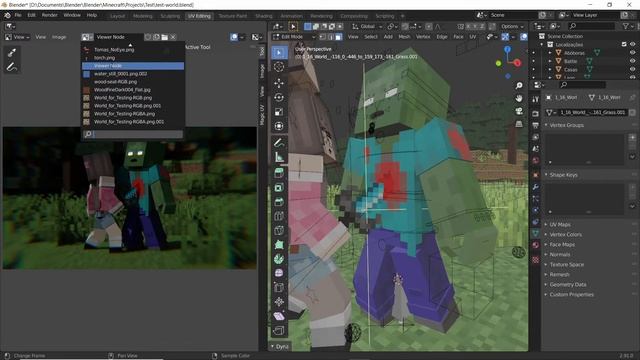The height and width of the screenshot is (360, 640).
Task: Switch to the Texture Paint workspace tab
Action: 233,16
